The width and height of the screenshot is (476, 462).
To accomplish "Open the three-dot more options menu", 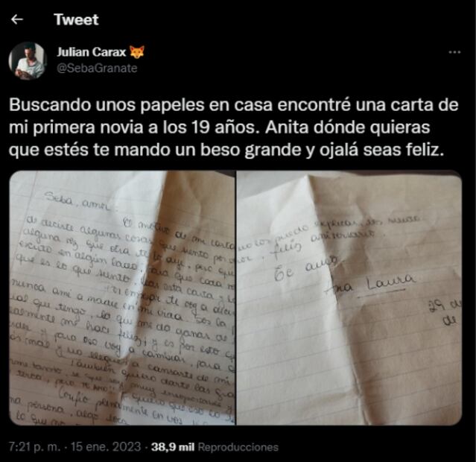I will tap(454, 52).
